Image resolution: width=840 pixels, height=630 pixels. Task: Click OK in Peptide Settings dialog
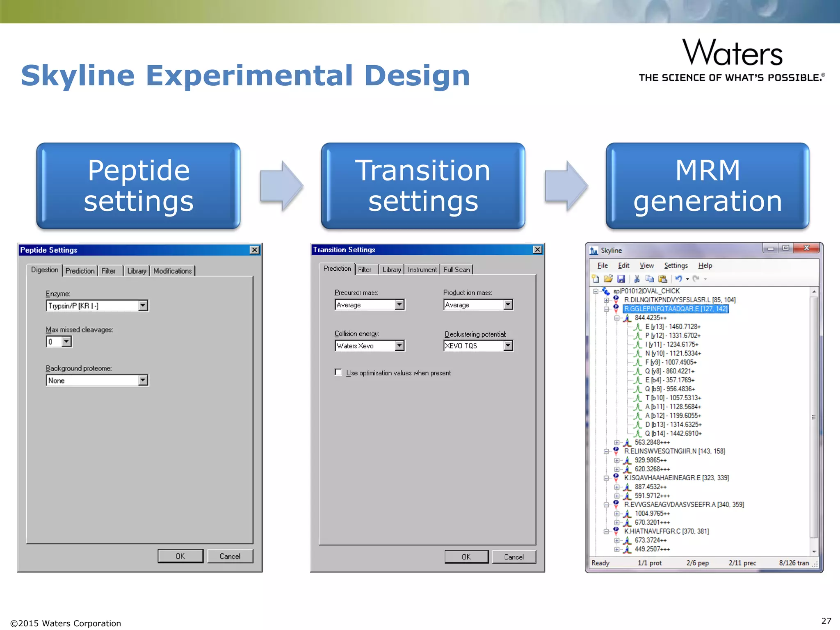180,556
